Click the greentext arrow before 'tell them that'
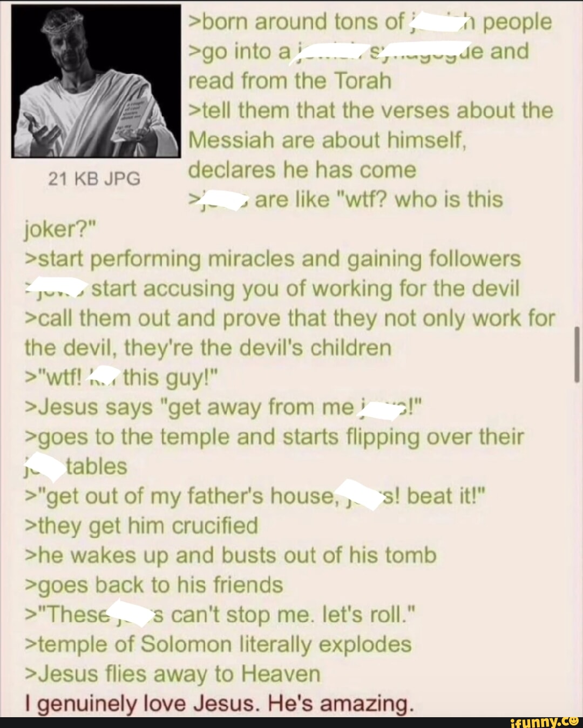 point(194,112)
